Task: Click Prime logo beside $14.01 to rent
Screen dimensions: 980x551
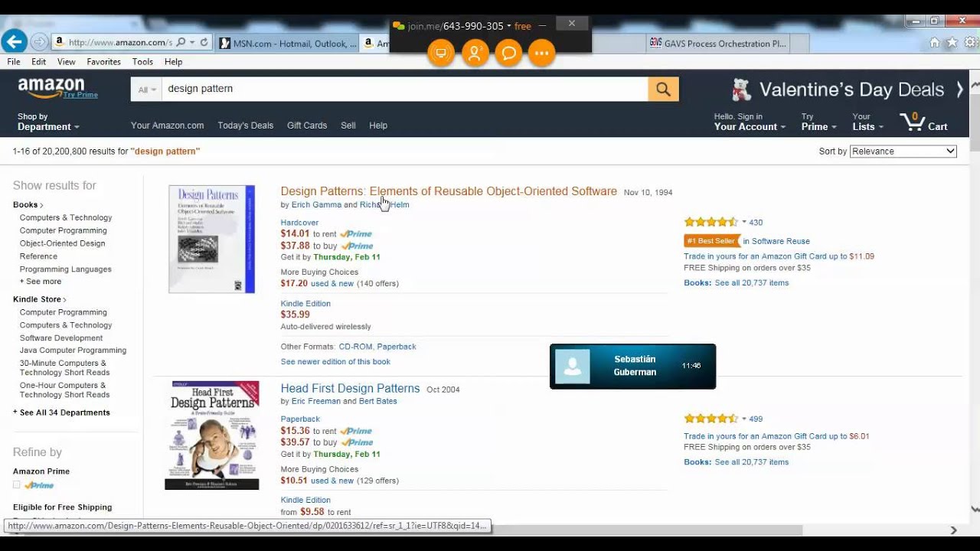Action: coord(356,234)
